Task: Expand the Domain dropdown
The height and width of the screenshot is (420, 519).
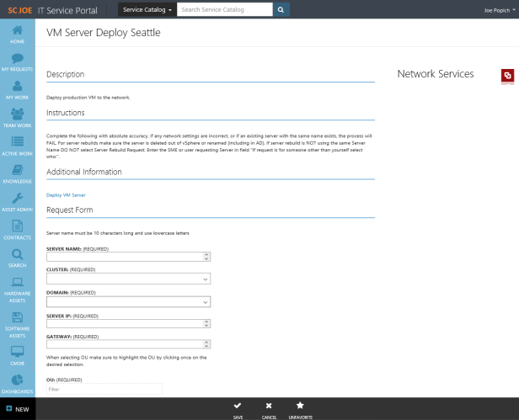Action: 127,300
